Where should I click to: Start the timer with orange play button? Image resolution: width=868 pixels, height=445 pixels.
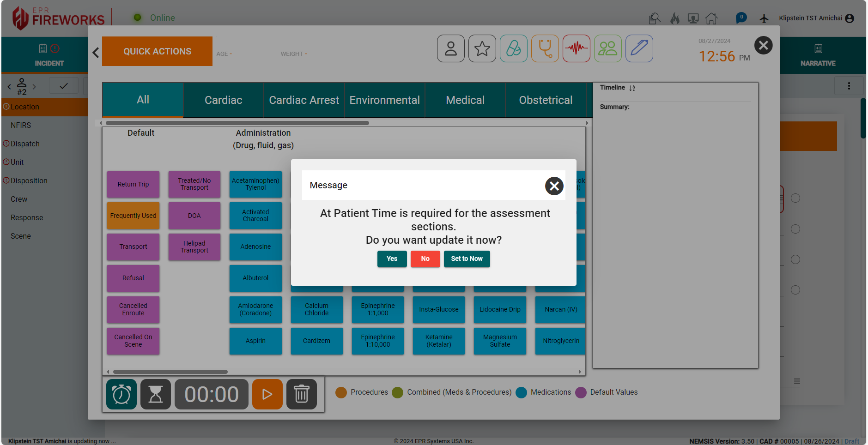(x=267, y=394)
